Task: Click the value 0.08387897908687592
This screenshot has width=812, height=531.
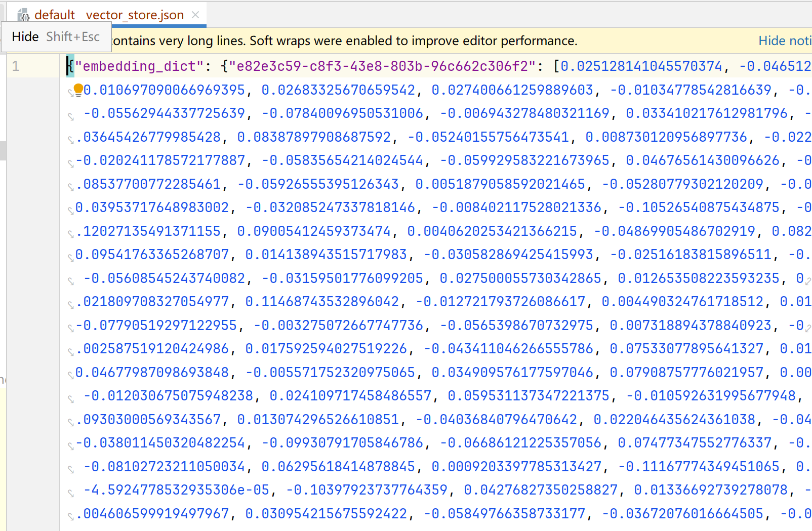Action: [x=314, y=137]
